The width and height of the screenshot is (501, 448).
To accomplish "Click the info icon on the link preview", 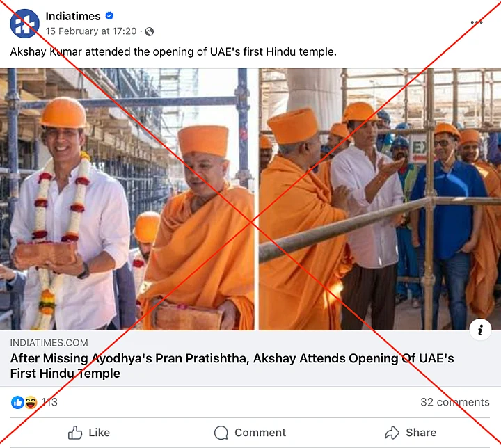I will click(480, 330).
